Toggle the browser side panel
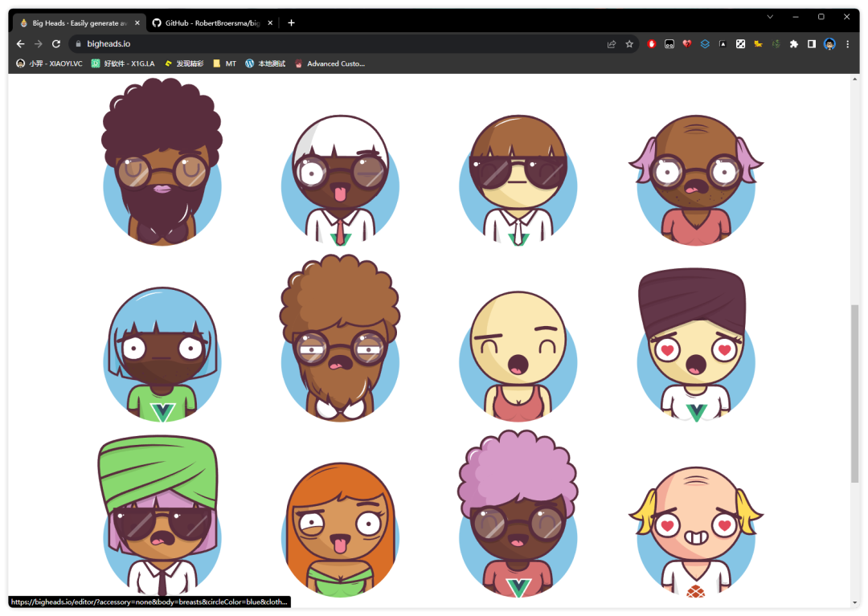The height and width of the screenshot is (616, 868). pyautogui.click(x=812, y=44)
